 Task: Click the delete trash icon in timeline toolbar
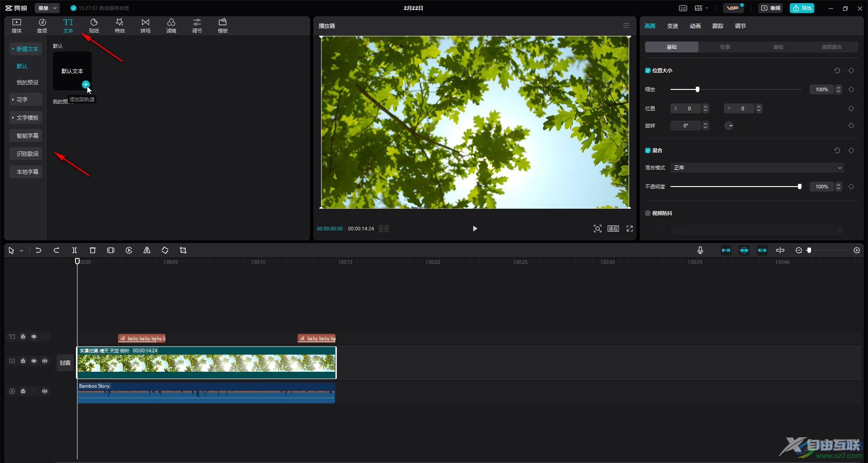[93, 250]
